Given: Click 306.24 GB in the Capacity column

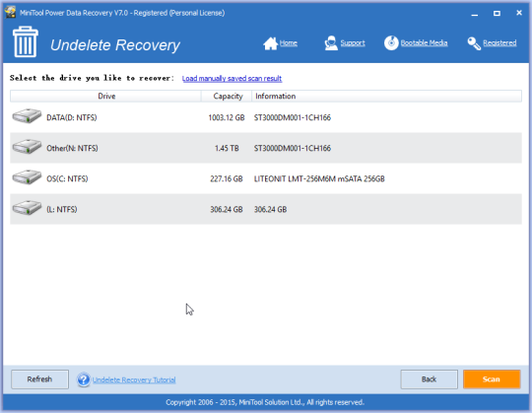Looking at the screenshot, I should click(x=227, y=209).
